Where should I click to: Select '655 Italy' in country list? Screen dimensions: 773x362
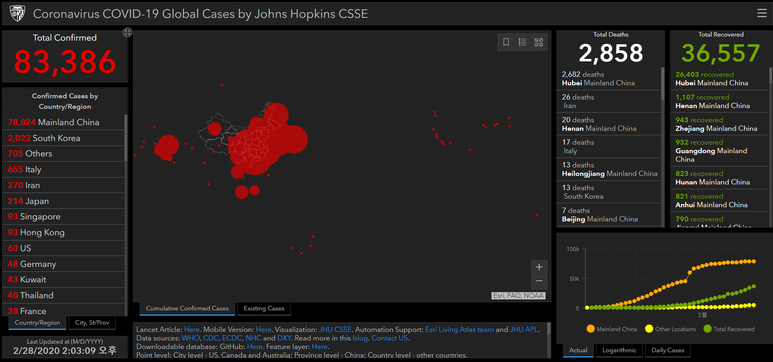coord(65,170)
